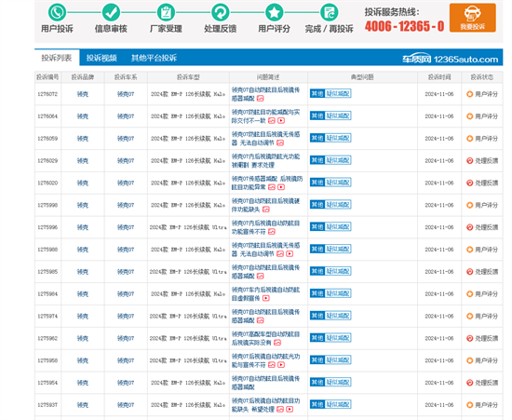Click 疑似减配 tag in row 1276020

pos(338,183)
